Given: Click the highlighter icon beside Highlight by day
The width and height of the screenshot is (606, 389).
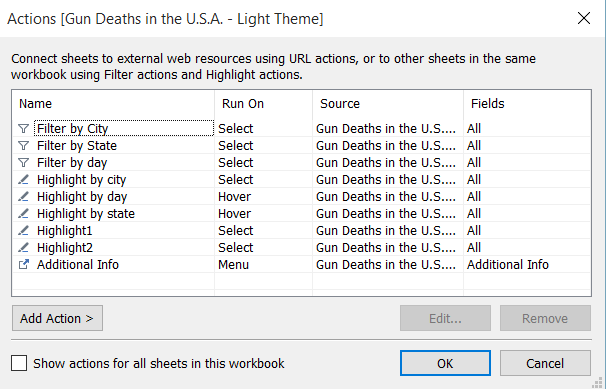Looking at the screenshot, I should 24,197.
